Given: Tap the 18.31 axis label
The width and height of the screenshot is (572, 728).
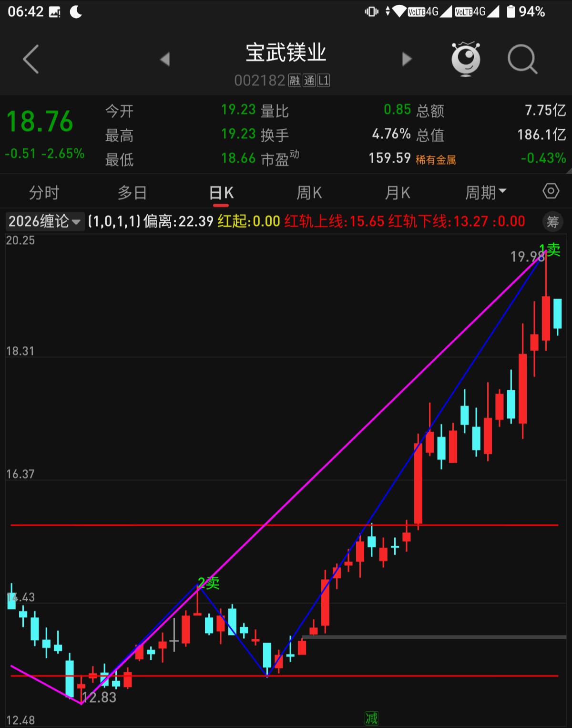Looking at the screenshot, I should pyautogui.click(x=20, y=351).
